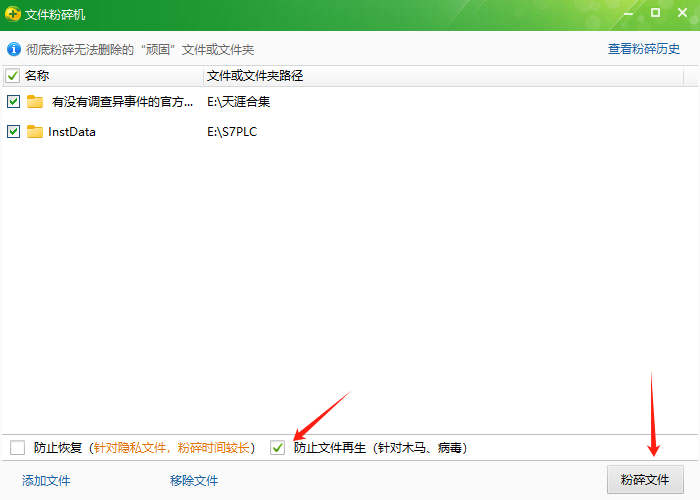Enable the 防止恢复 checkbox
Image resolution: width=700 pixels, height=500 pixels.
click(x=17, y=447)
